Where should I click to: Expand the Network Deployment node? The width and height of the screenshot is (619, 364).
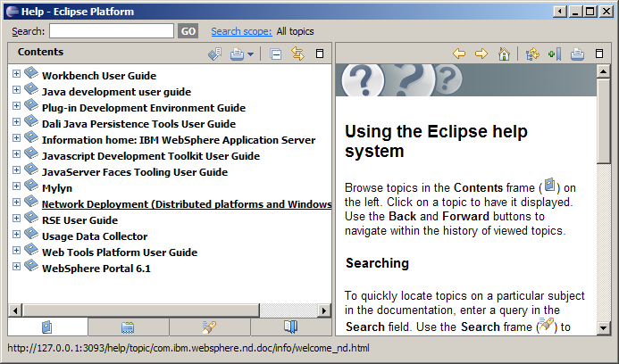(x=16, y=203)
